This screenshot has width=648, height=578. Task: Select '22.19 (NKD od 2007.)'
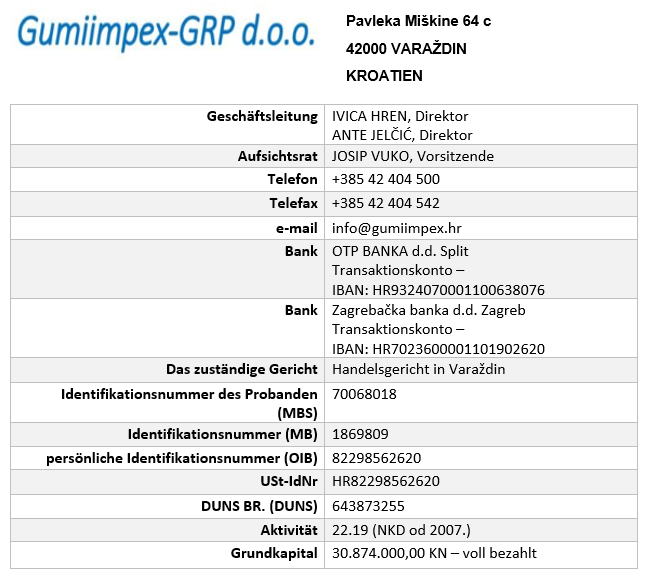pos(401,530)
